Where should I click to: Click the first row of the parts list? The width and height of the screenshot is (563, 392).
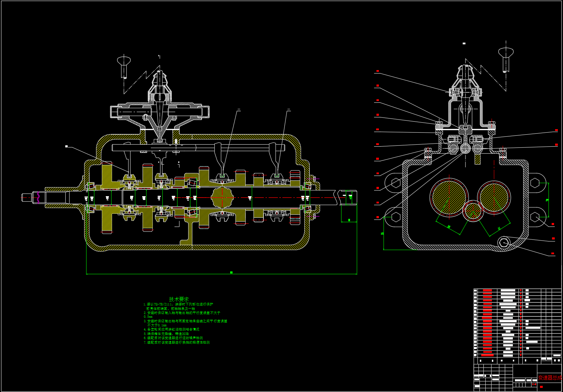tap(508, 291)
